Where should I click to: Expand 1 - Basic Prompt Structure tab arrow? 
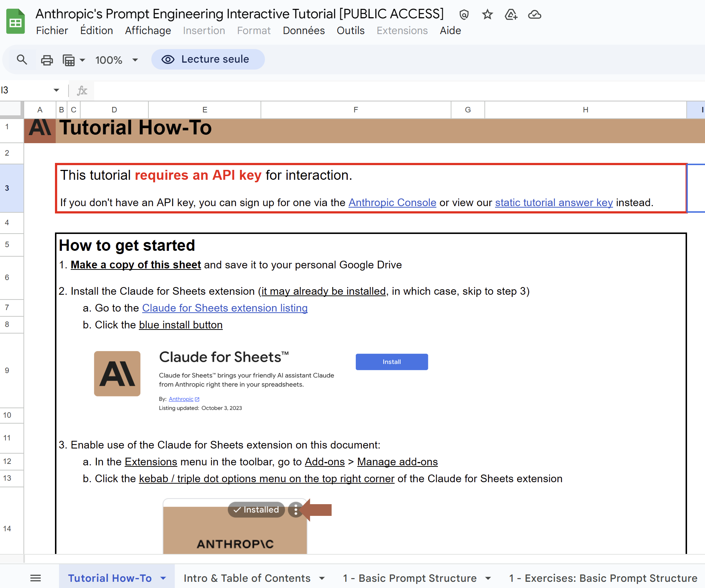pos(488,578)
